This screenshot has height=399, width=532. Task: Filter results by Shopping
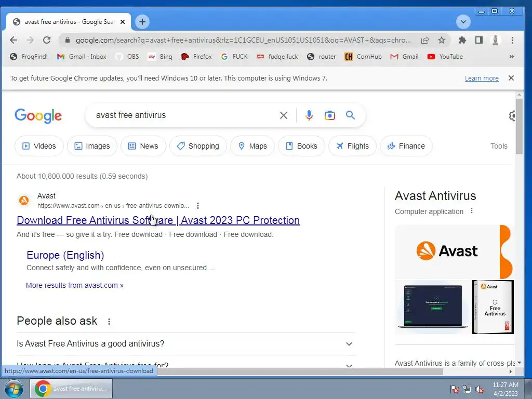(x=198, y=146)
